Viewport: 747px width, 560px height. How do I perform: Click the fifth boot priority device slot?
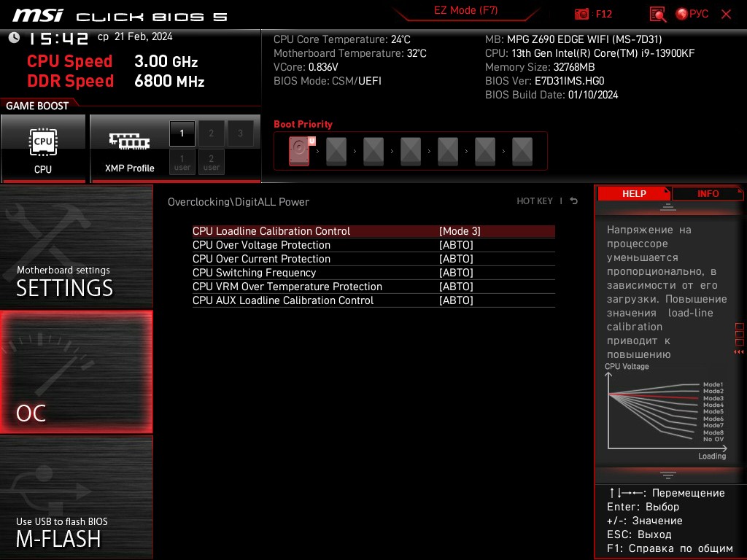pyautogui.click(x=448, y=151)
